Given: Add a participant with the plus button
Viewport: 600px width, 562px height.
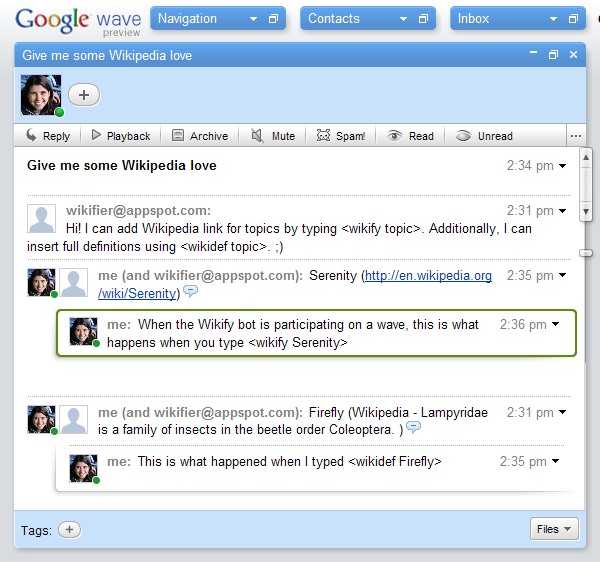Looking at the screenshot, I should (84, 95).
